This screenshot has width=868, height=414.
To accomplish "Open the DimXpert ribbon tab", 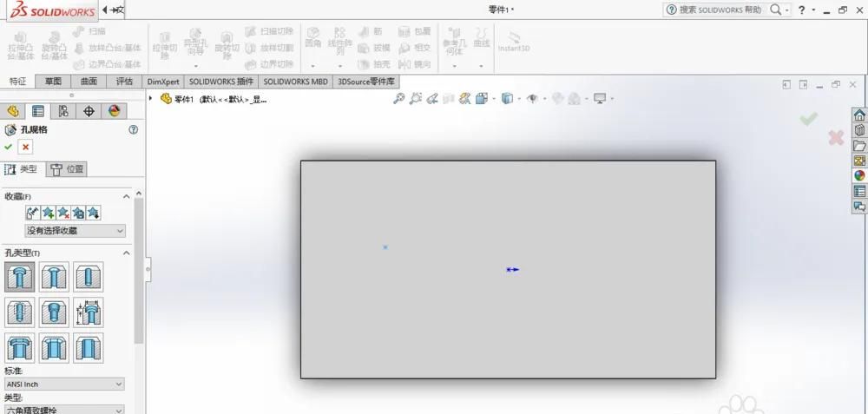I will click(x=163, y=82).
